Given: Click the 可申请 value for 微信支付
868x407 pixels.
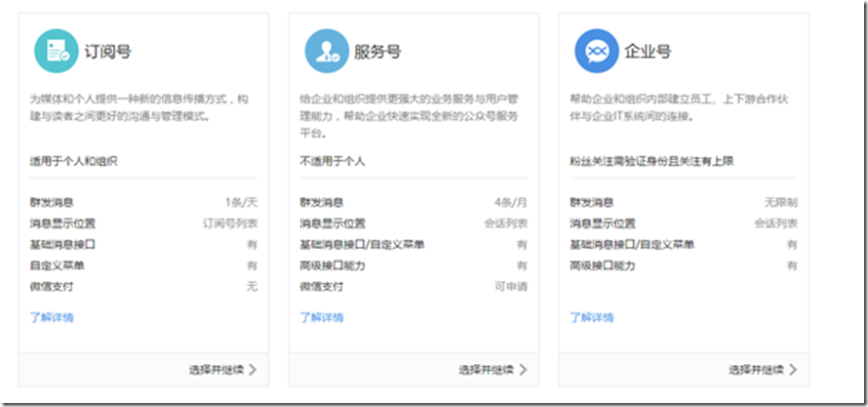Looking at the screenshot, I should tap(511, 286).
